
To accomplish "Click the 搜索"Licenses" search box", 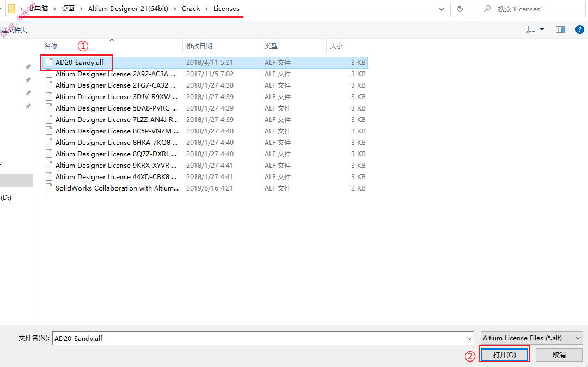I will [530, 9].
